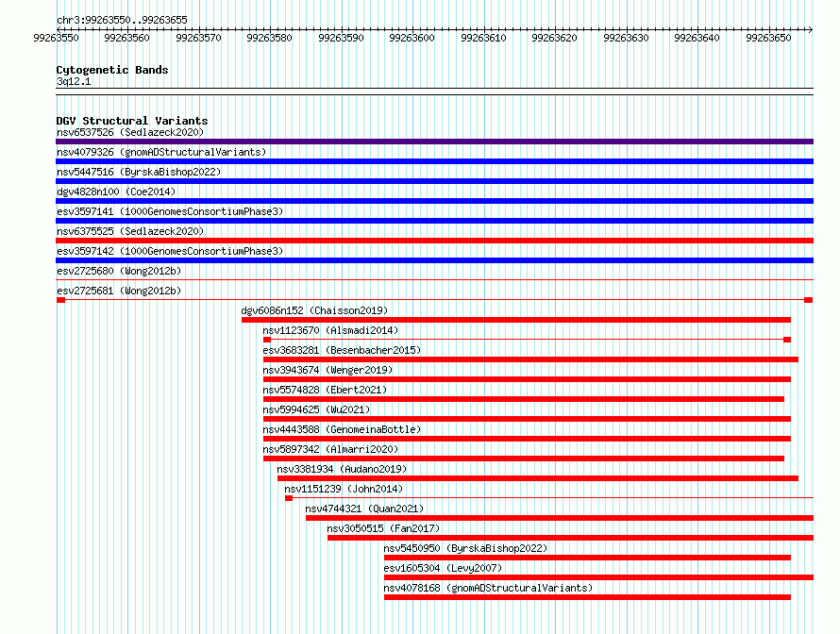
Task: Open esv1605304 (Levy2007) label
Action: click(443, 568)
